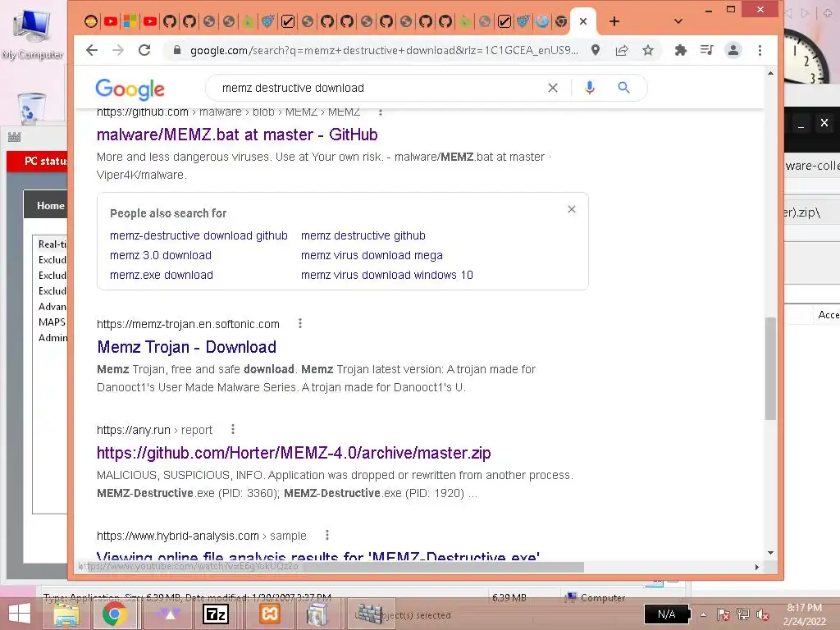
Task: Click the purple triangles taskbar icon
Action: [167, 614]
